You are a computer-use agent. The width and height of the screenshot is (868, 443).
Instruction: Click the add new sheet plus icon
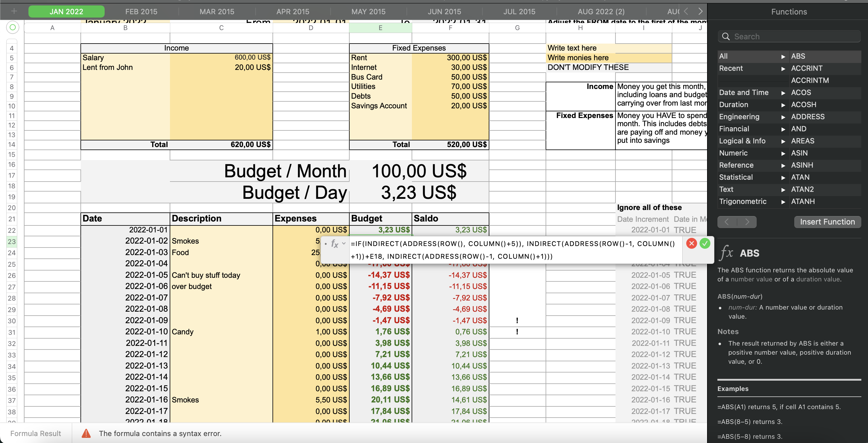[14, 11]
